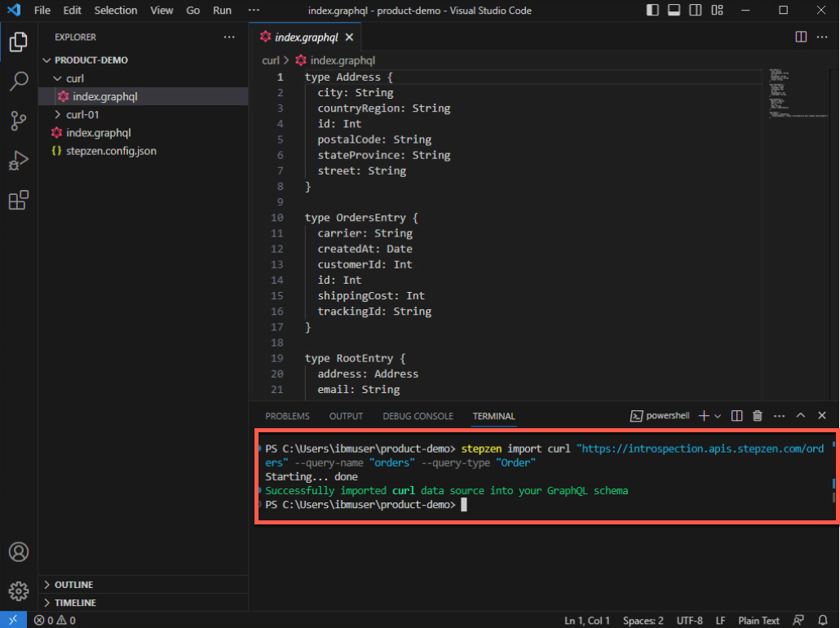Screen dimensions: 840x628
Task: Kill the terminal with trash icon
Action: click(757, 416)
